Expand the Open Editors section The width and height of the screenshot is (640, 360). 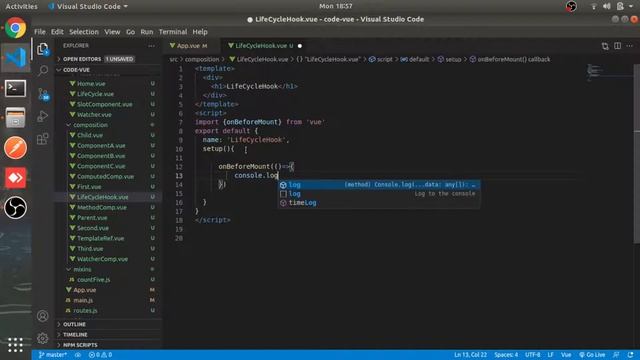point(109,59)
